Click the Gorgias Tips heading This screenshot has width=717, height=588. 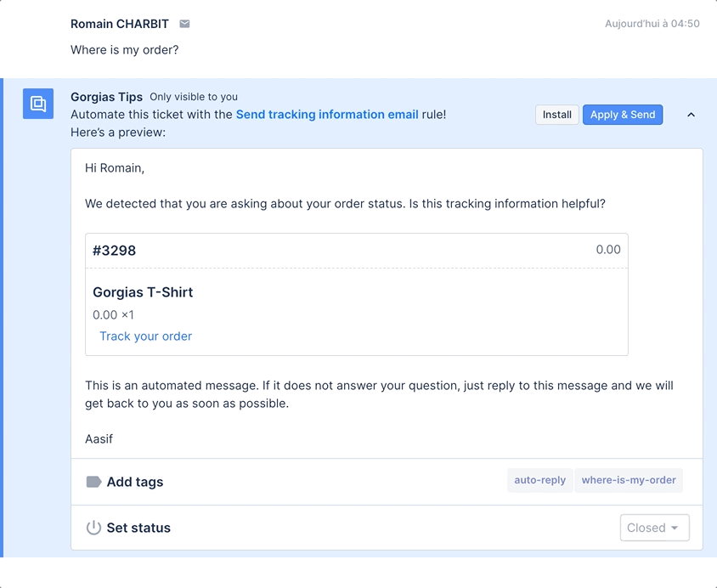point(106,97)
